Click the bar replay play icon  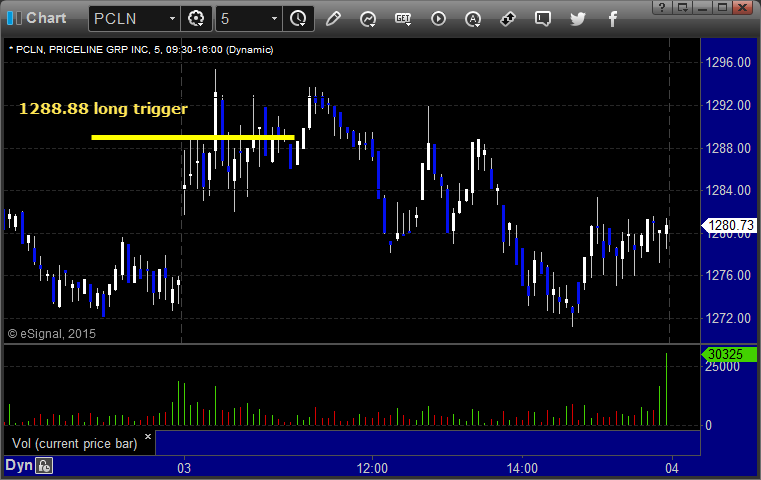(x=438, y=19)
